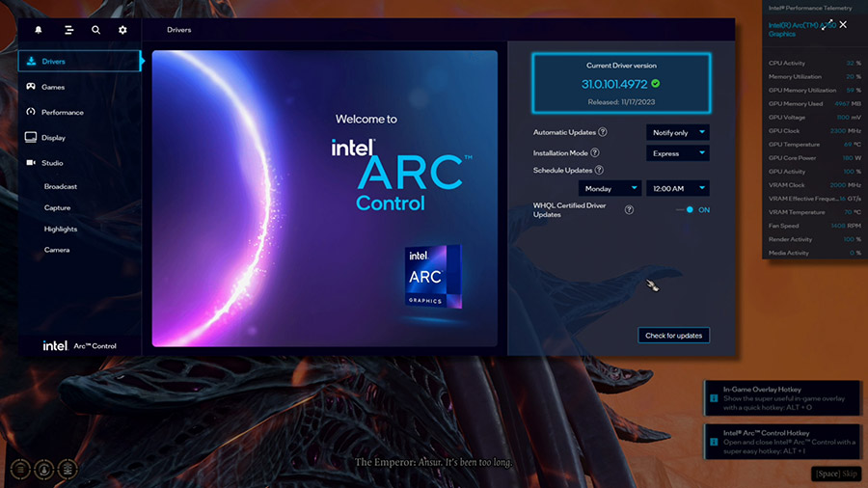
Task: Click Check for updates button
Action: tap(673, 336)
